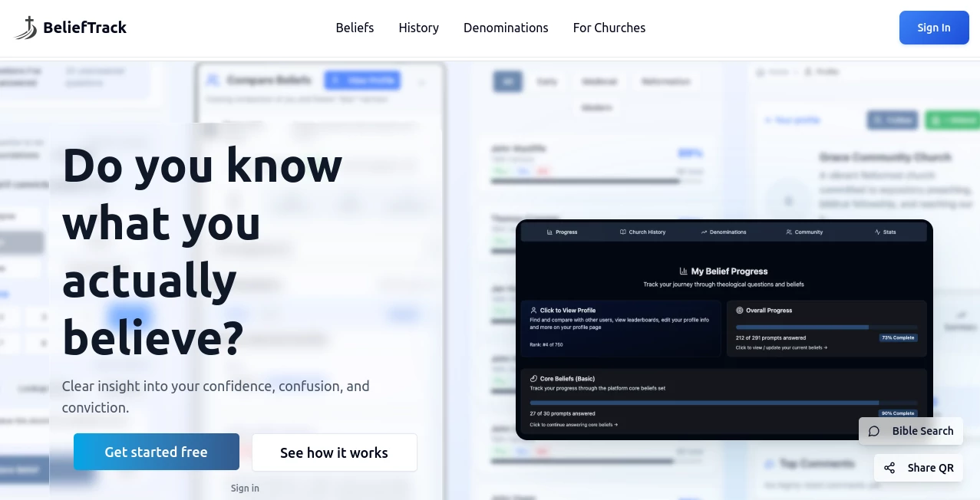Click the 'Clear insight into your confidence' subtitle
This screenshot has width=980, height=500.
click(216, 396)
